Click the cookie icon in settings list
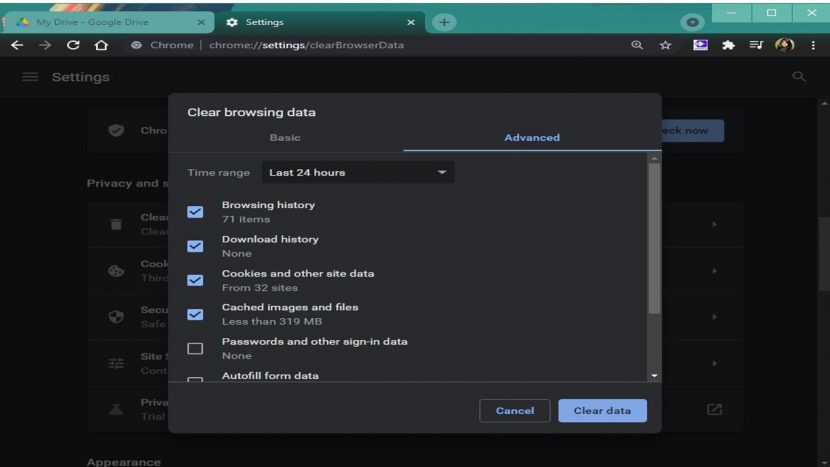830x467 pixels. [x=116, y=271]
